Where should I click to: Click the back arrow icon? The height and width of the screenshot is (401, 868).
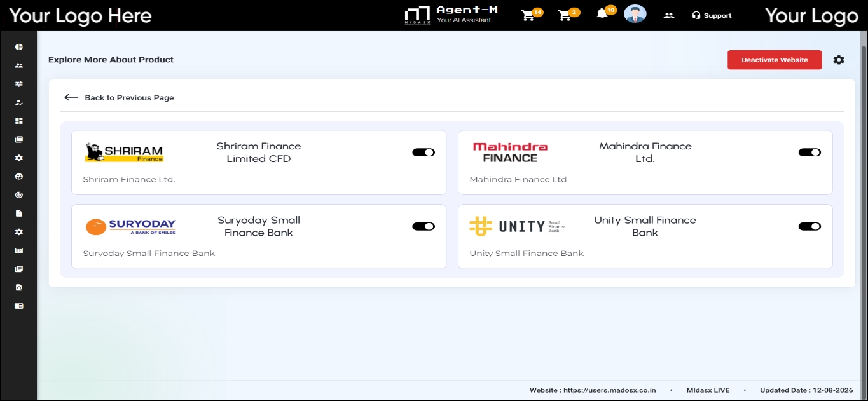[x=71, y=97]
